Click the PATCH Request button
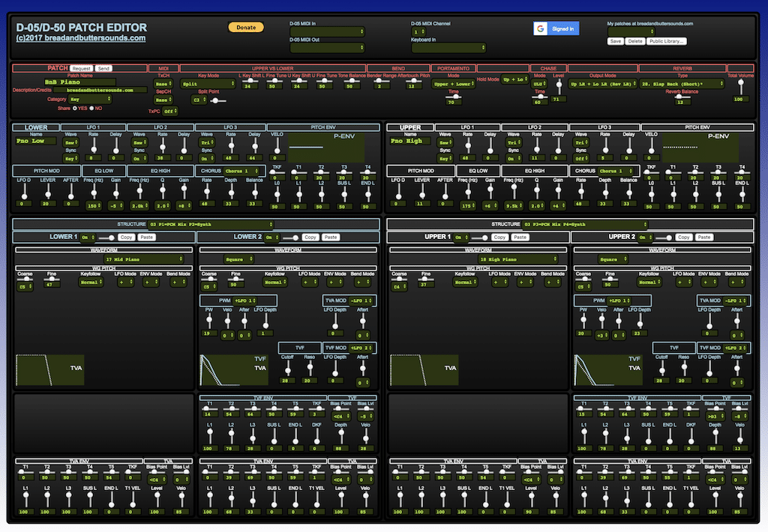Image resolution: width=768 pixels, height=532 pixels. 81,68
